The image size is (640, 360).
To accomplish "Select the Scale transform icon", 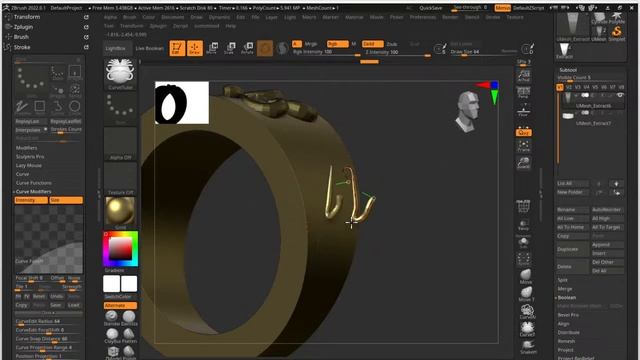I will click(229, 48).
